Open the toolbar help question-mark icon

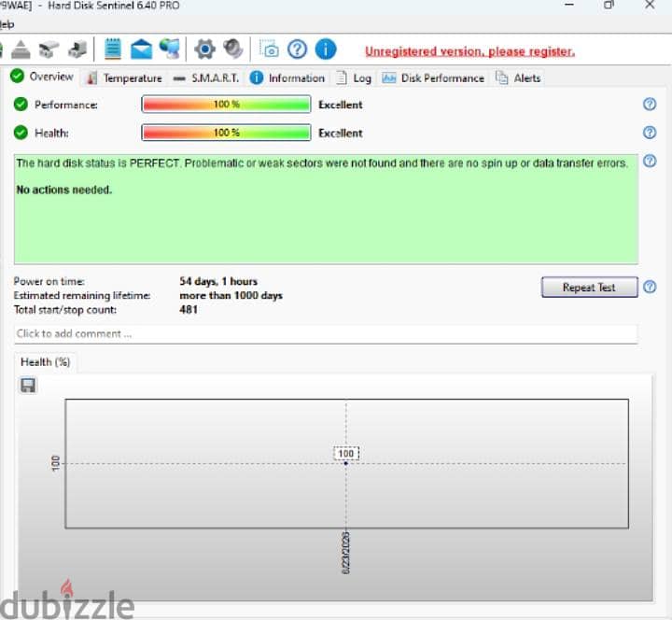[x=298, y=49]
